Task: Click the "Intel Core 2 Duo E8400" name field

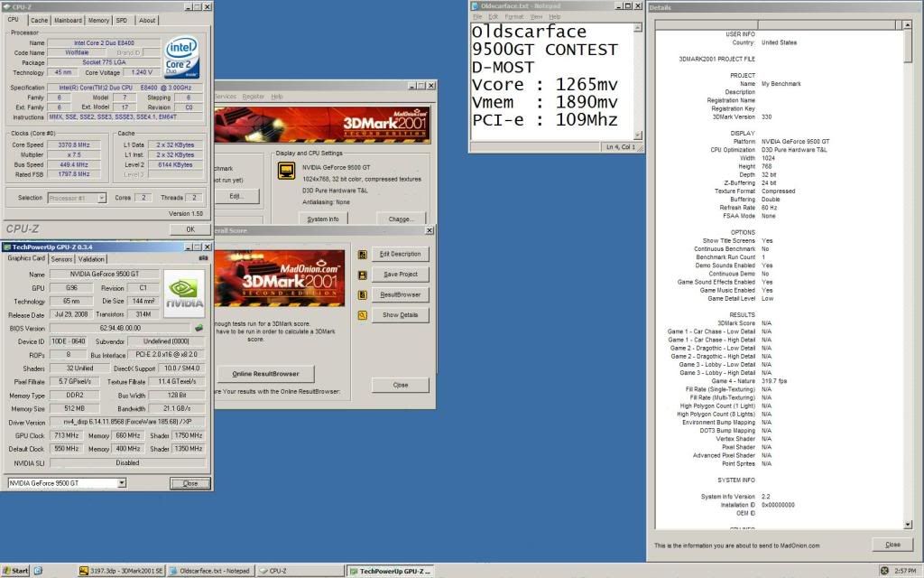Action: click(x=104, y=43)
